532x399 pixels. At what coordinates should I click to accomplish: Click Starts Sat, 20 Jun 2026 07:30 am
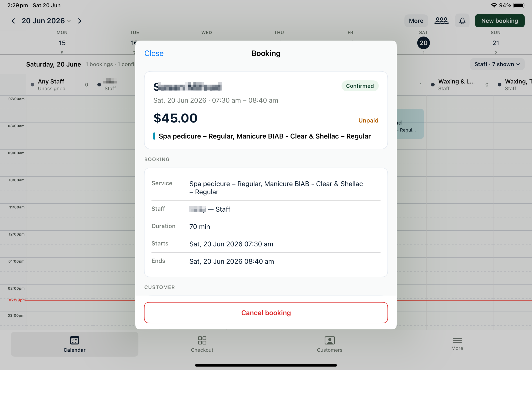(266, 244)
